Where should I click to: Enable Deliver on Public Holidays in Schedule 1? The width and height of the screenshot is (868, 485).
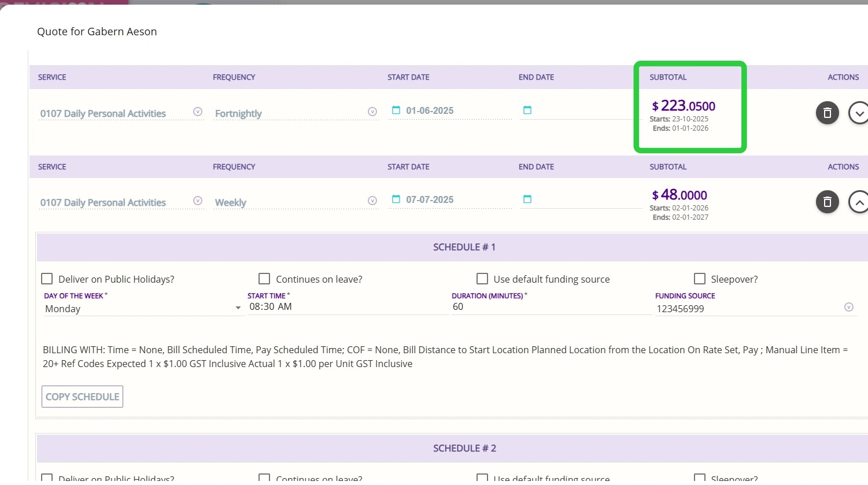[x=47, y=279]
